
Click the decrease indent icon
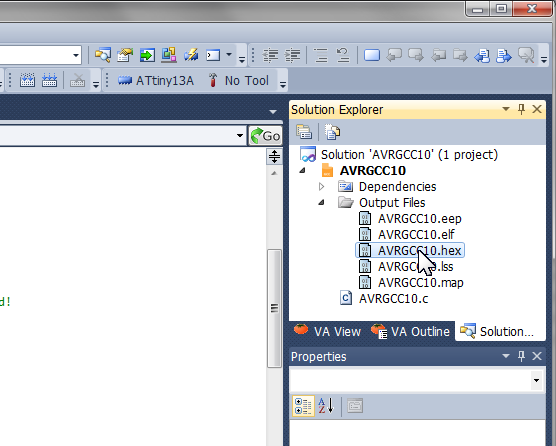pyautogui.click(x=270, y=55)
